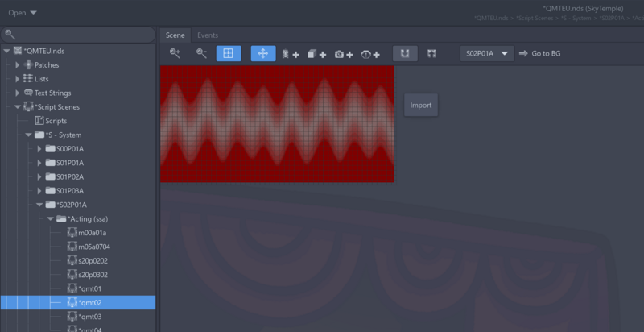Click the add event trigger icon
Screen dimensions: 644x332
point(370,54)
